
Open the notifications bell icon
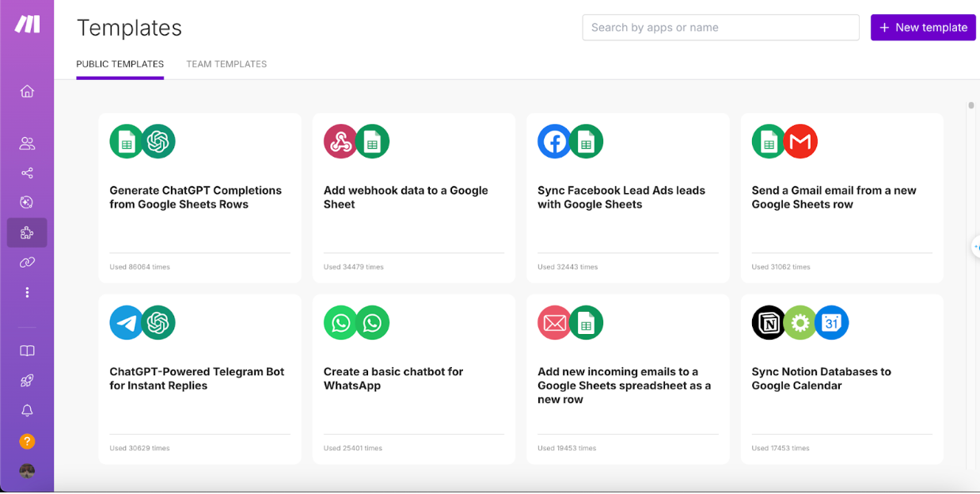tap(27, 410)
